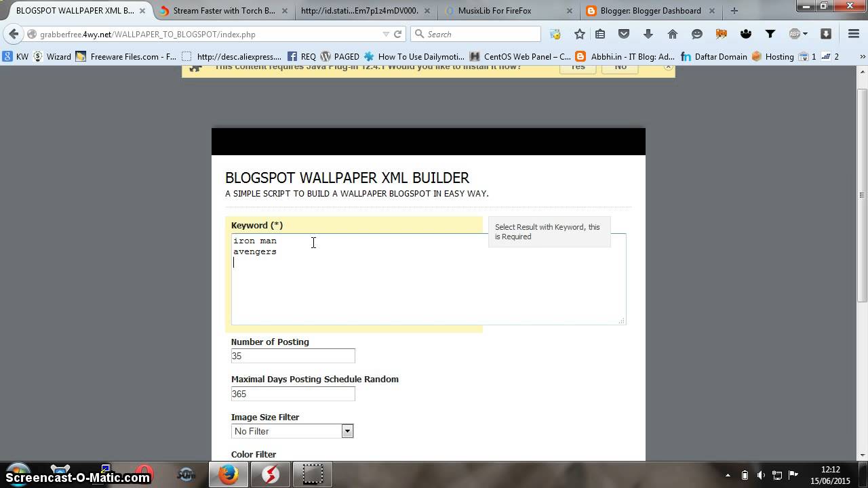Click the dark download-box extension icon
Screen dimensions: 868x488
825,34
